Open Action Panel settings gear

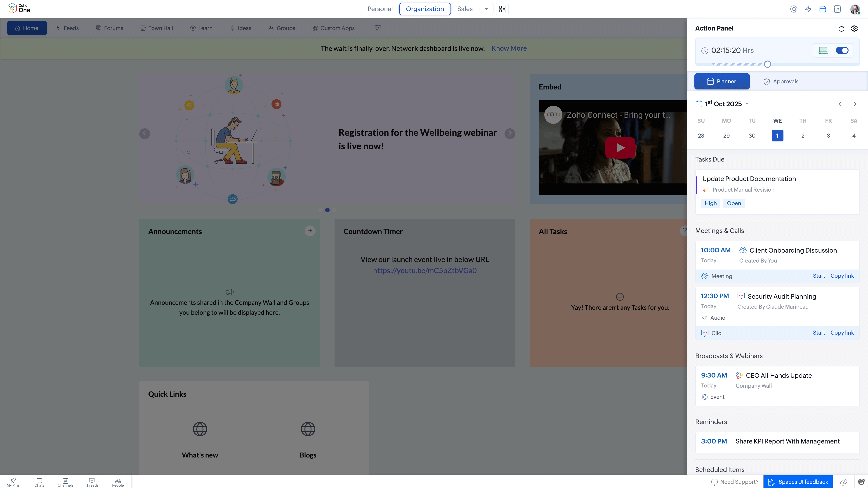tap(854, 29)
